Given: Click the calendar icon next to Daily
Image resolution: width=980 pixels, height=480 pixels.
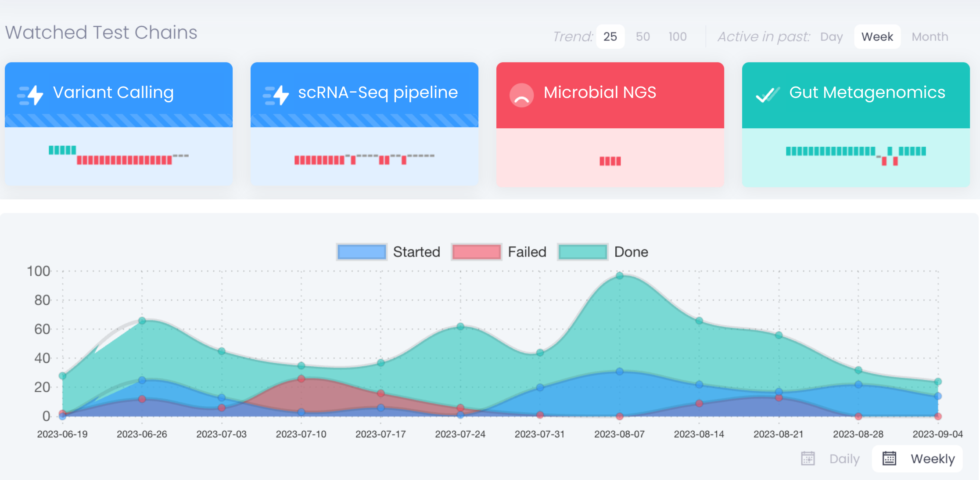Looking at the screenshot, I should click(x=808, y=458).
